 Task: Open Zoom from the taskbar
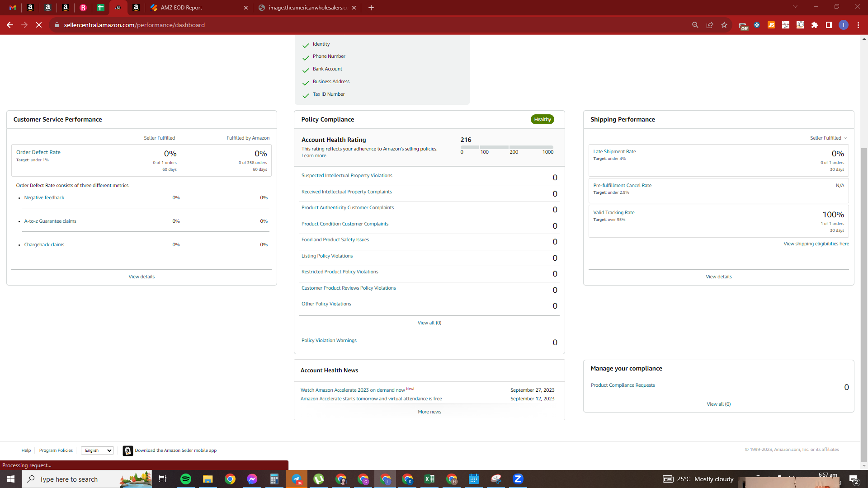point(518,479)
